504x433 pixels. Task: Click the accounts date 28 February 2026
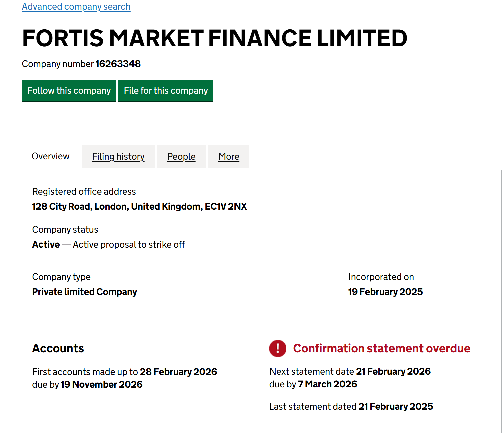[x=178, y=372]
